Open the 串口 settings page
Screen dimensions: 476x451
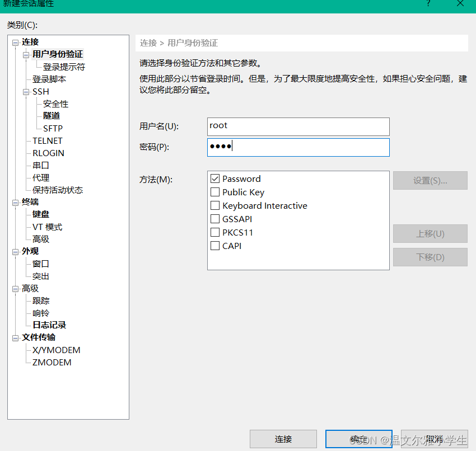[41, 165]
